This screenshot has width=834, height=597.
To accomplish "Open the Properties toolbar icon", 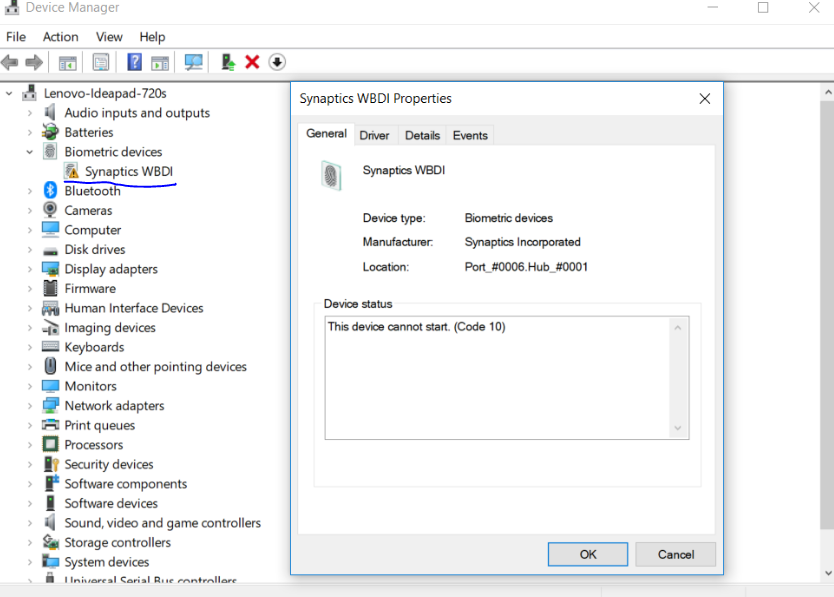I will click(x=101, y=62).
